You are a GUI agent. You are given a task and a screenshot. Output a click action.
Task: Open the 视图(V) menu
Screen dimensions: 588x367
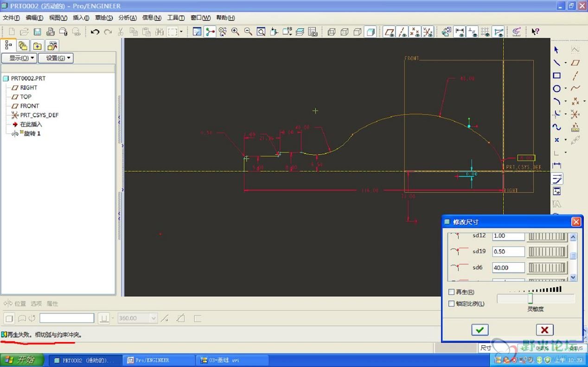pos(58,18)
